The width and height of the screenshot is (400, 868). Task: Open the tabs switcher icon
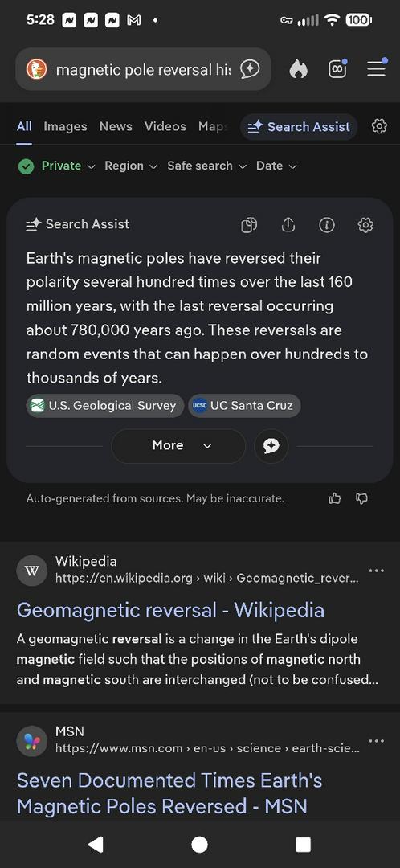pyautogui.click(x=337, y=68)
